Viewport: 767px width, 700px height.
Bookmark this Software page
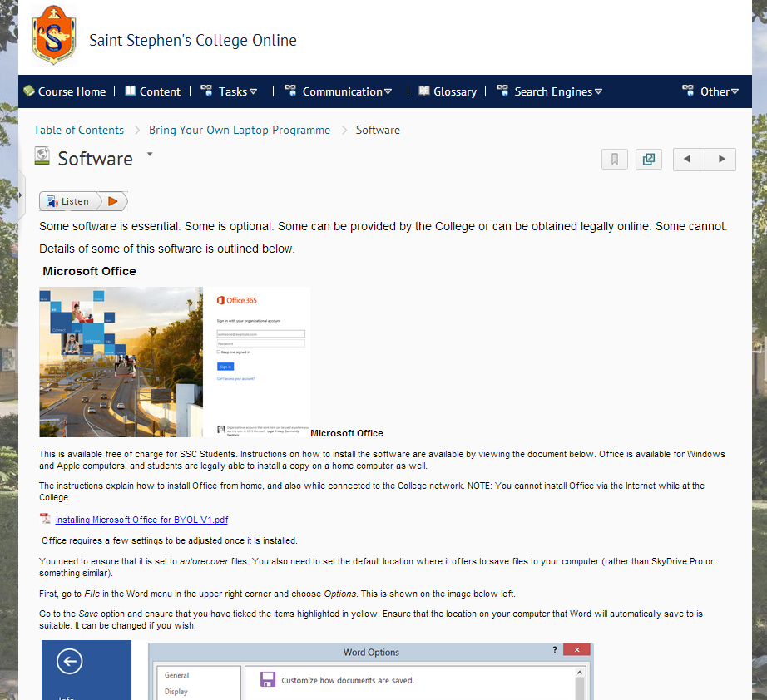point(615,160)
